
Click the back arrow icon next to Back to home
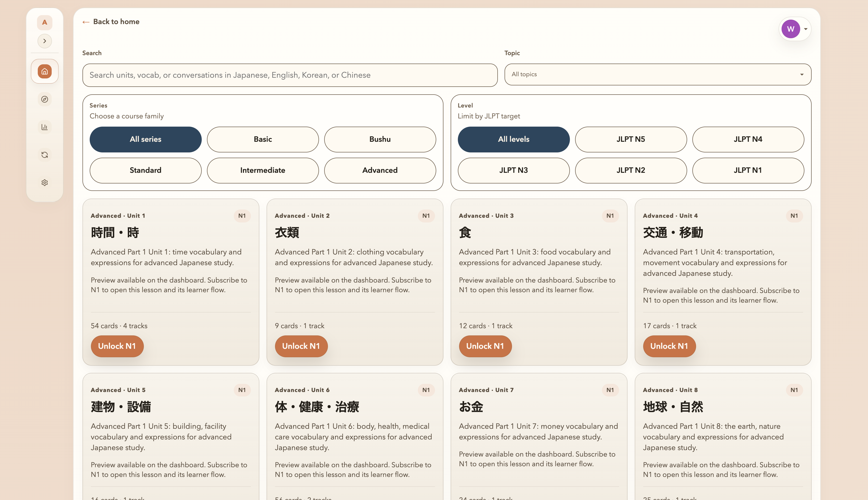pyautogui.click(x=86, y=22)
